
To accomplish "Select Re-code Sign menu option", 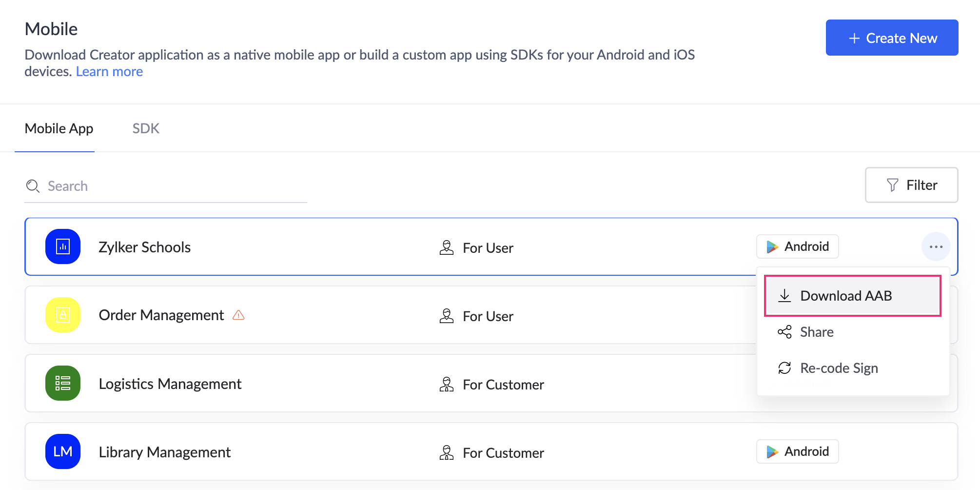I will (839, 368).
